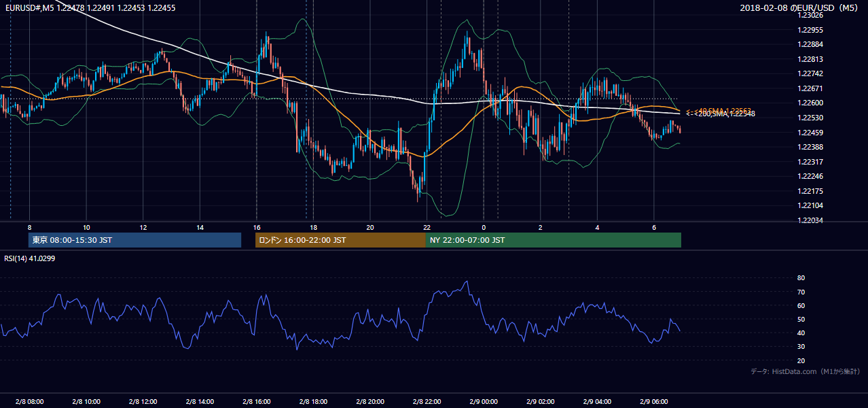Click the 2/8 10:00 date axis label
Image resolution: width=868 pixels, height=408 pixels.
tap(86, 401)
